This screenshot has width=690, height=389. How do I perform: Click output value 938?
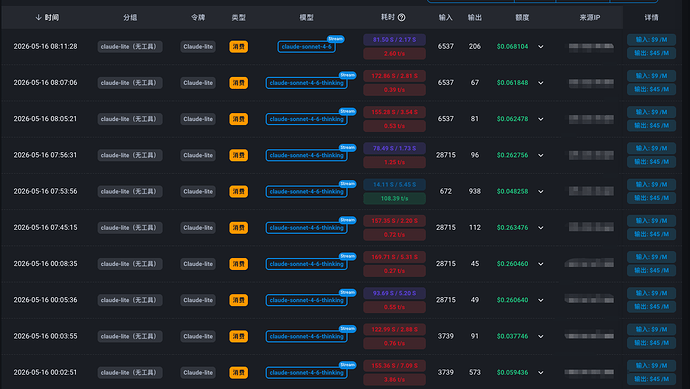pyautogui.click(x=474, y=191)
